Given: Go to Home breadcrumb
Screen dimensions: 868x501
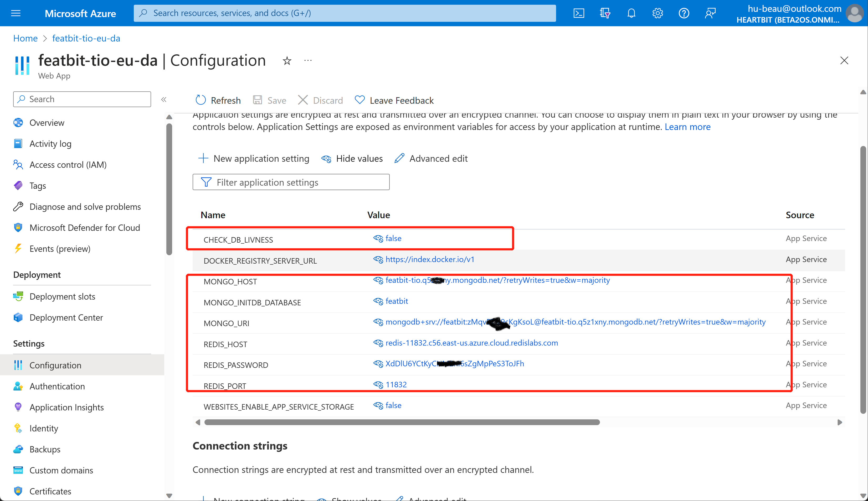Looking at the screenshot, I should (25, 38).
